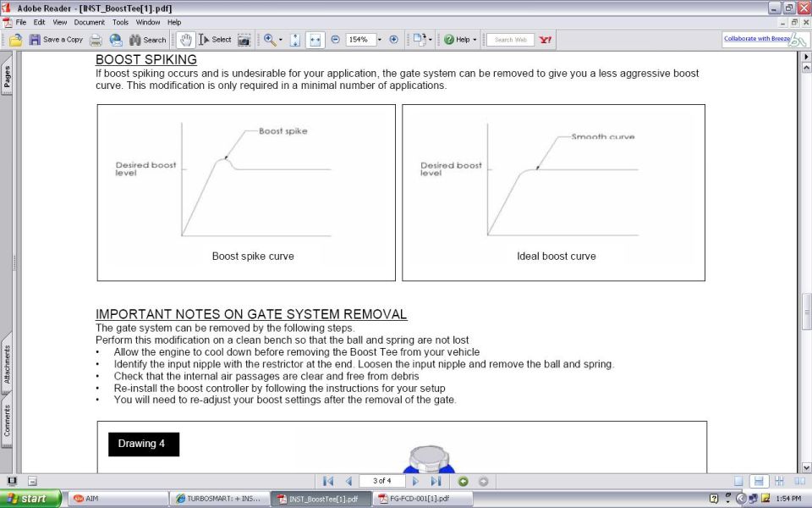Click the scroll up arrow

click(x=806, y=68)
